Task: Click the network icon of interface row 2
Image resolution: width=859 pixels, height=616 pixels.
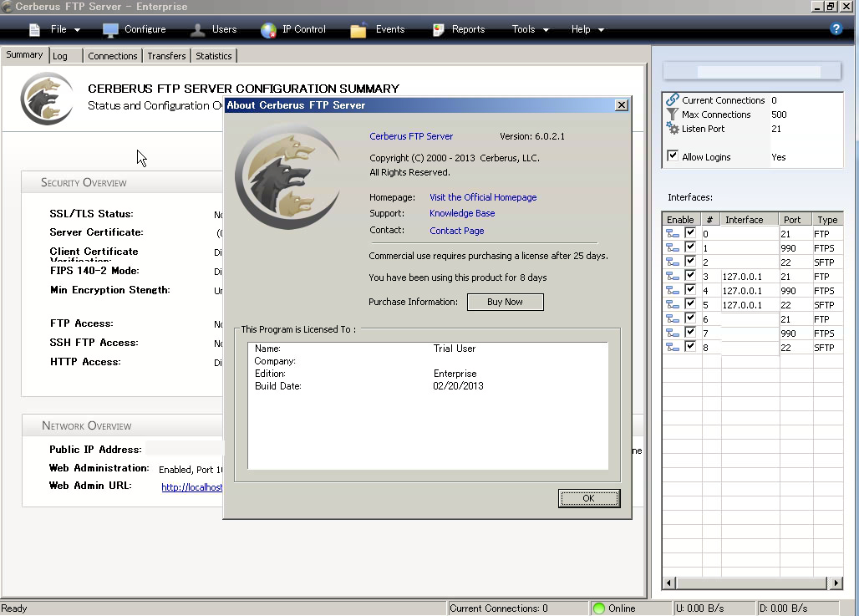Action: pos(672,262)
